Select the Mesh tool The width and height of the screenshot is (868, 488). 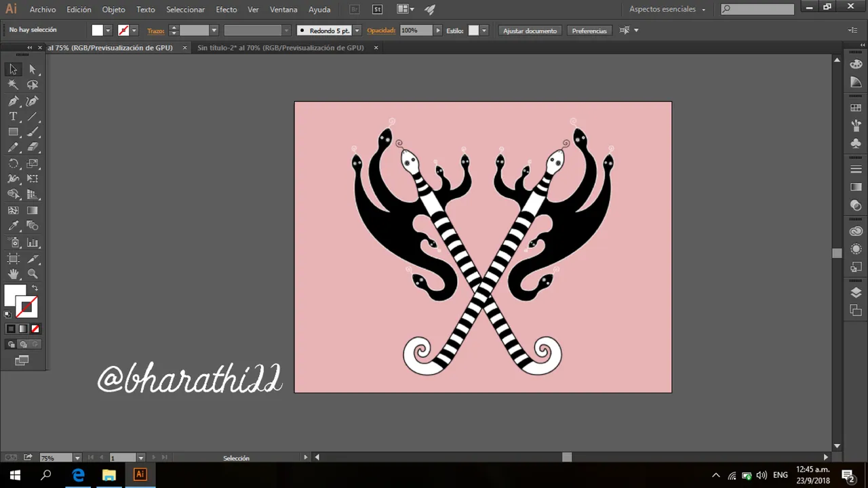[x=13, y=210]
